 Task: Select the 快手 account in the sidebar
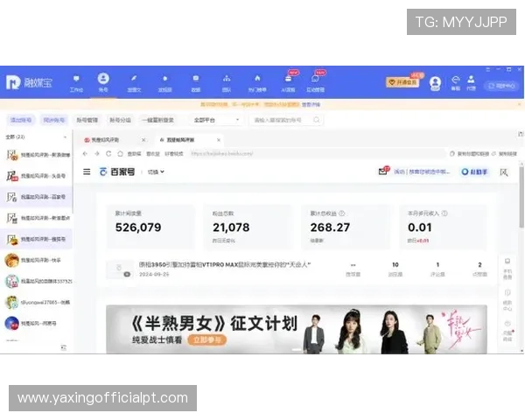[36, 260]
